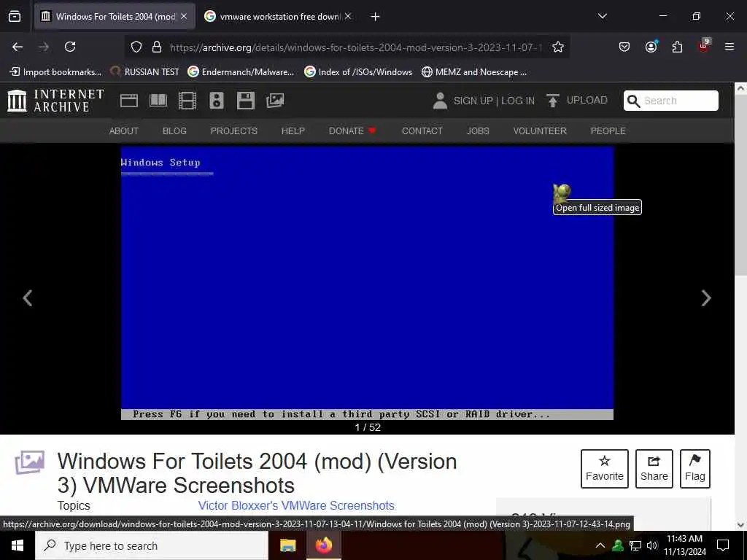The height and width of the screenshot is (560, 747).
Task: Open a new tab
Action: tap(376, 17)
